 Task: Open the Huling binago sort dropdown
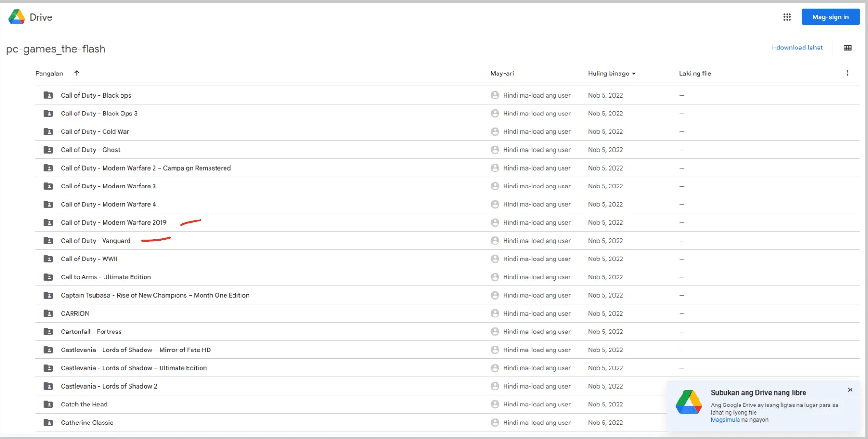click(611, 73)
